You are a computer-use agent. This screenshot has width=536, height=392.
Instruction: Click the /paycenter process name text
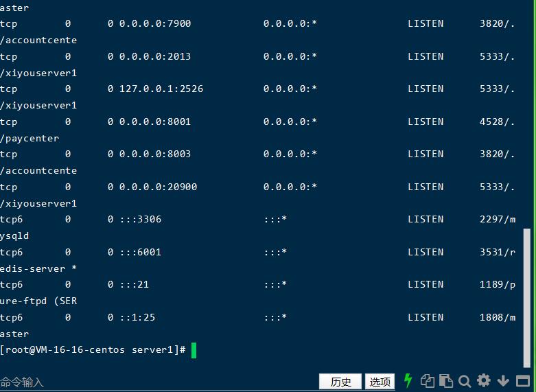(x=30, y=138)
